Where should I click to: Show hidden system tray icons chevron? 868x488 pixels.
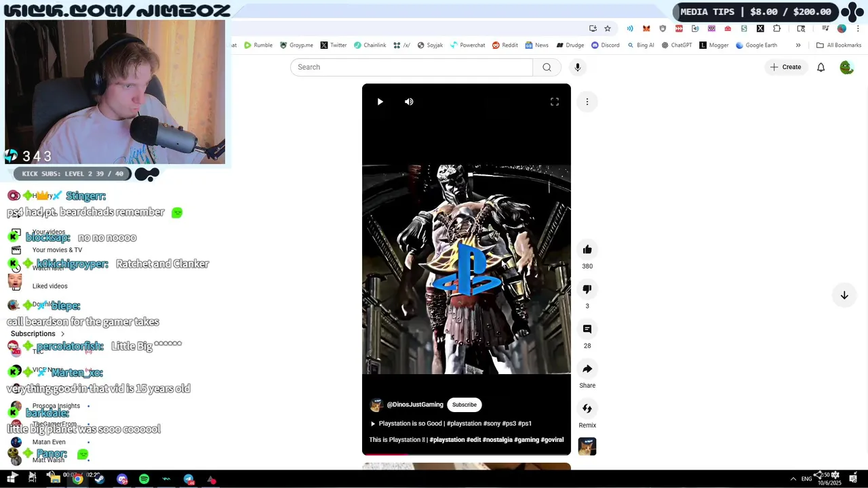click(793, 479)
